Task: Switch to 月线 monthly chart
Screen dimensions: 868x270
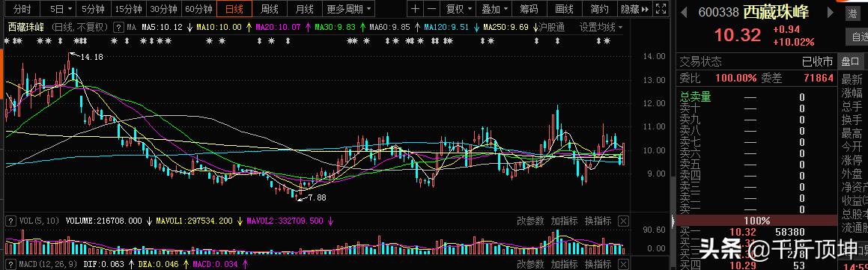Action: [305, 9]
